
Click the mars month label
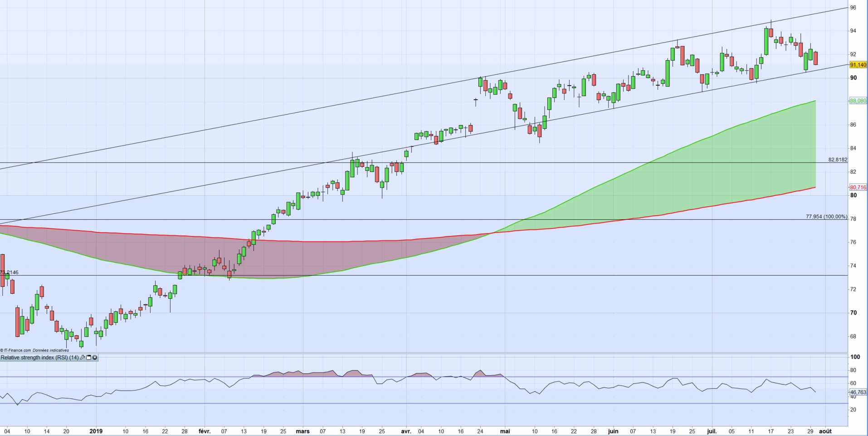click(x=302, y=431)
